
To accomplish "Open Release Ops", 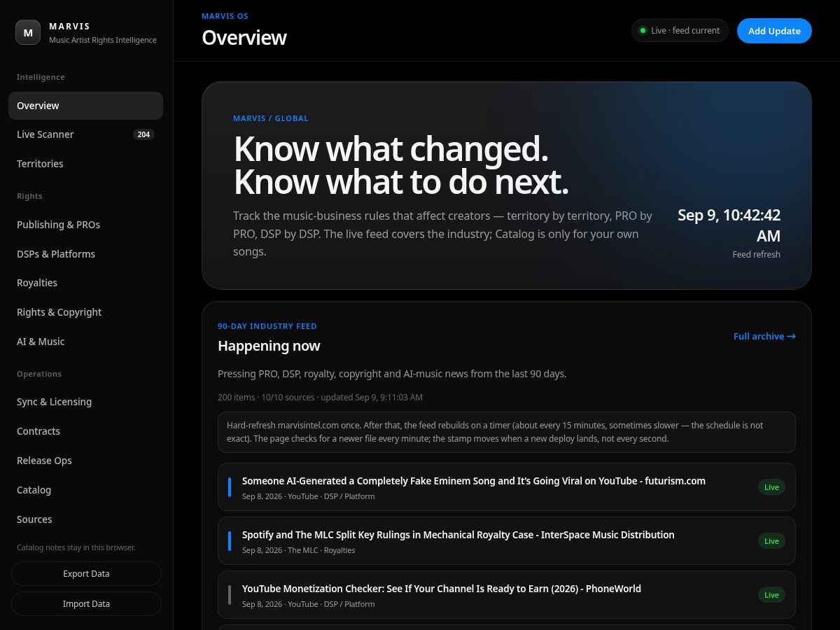I will (85, 461).
